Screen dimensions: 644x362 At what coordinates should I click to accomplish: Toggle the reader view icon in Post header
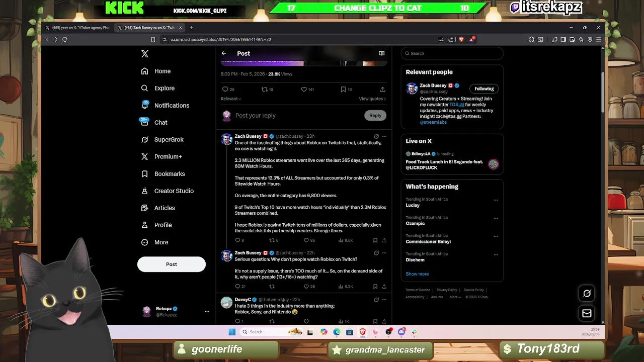coord(382,53)
